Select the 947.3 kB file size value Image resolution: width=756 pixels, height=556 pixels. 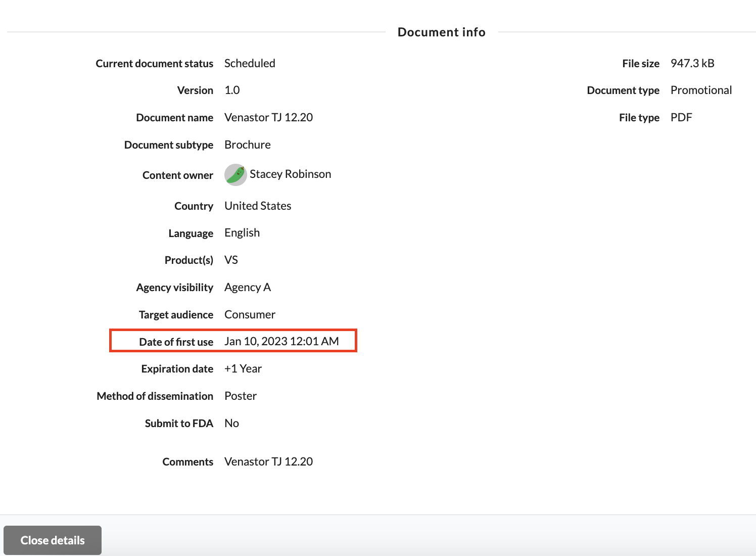point(692,63)
